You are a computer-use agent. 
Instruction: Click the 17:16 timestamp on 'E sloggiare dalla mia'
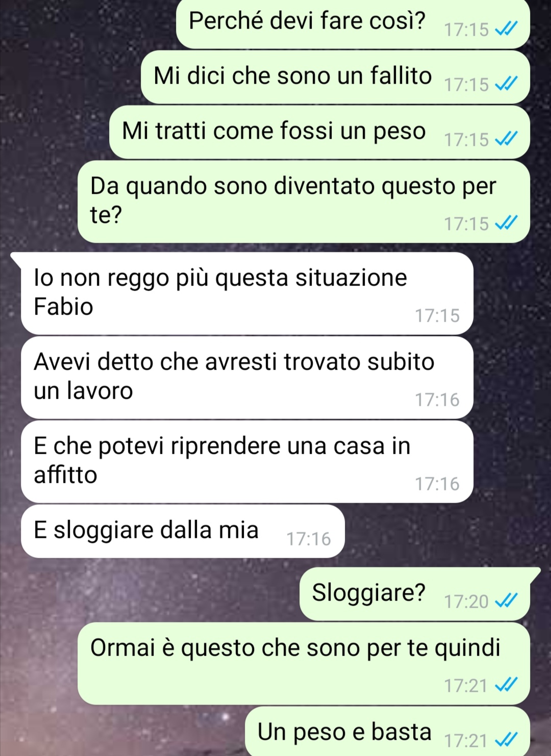point(309,539)
